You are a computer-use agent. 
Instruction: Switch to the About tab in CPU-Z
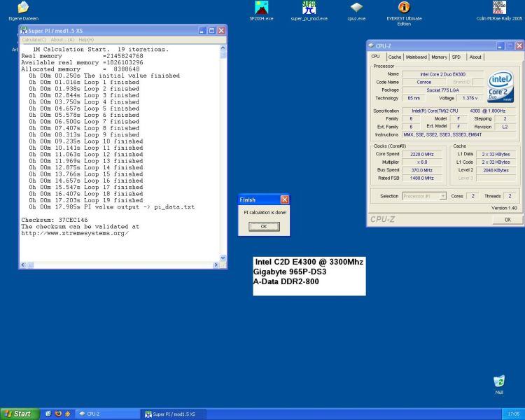click(475, 57)
